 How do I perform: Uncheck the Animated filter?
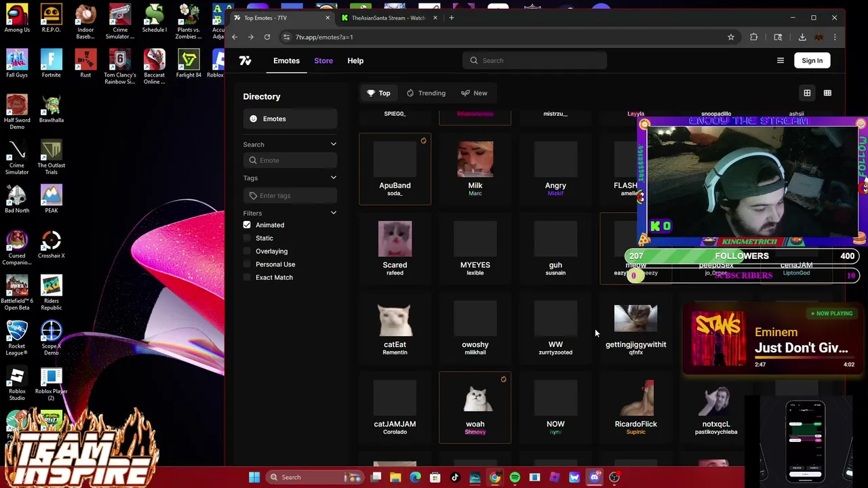(247, 225)
